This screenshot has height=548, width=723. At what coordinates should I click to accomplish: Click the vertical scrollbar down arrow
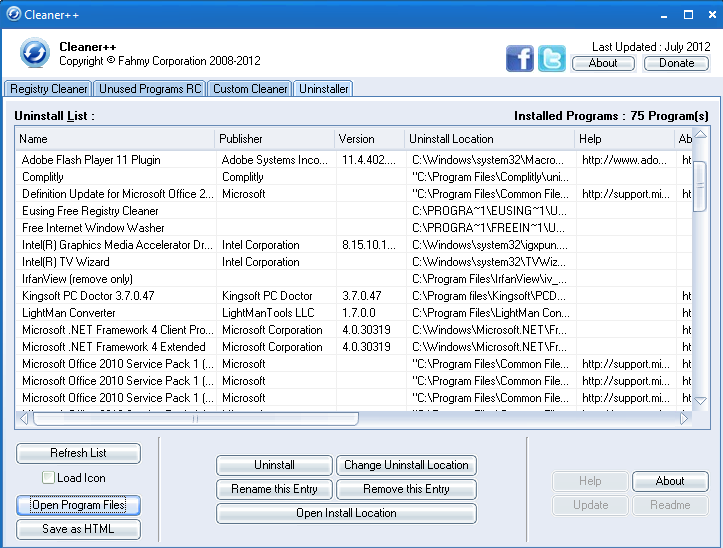tap(700, 400)
